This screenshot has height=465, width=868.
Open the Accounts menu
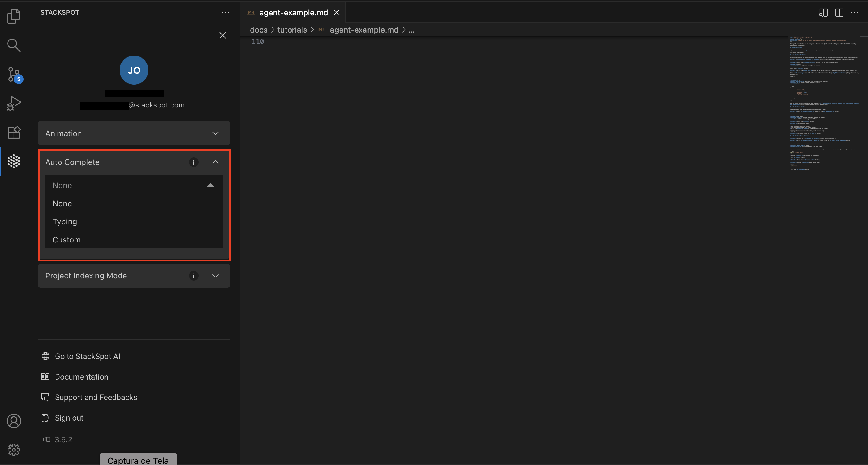coord(14,421)
